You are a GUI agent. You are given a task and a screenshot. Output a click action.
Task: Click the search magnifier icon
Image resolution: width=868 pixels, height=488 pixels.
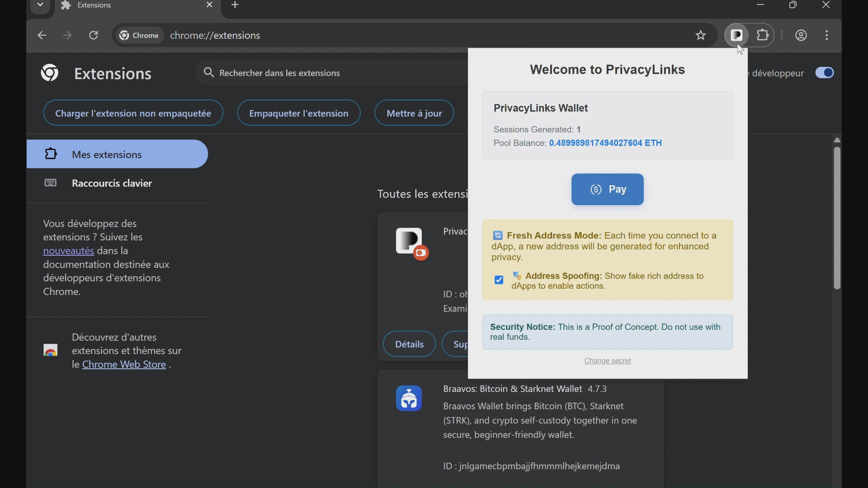point(208,73)
